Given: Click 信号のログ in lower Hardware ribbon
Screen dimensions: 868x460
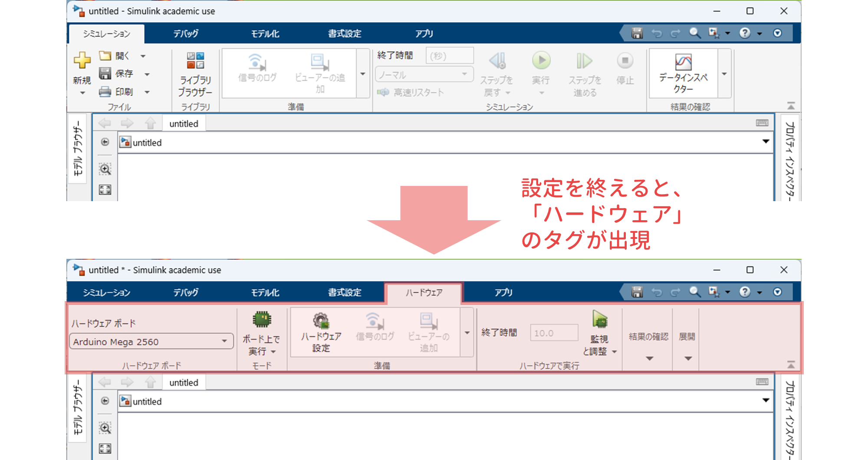Looking at the screenshot, I should pos(375,327).
